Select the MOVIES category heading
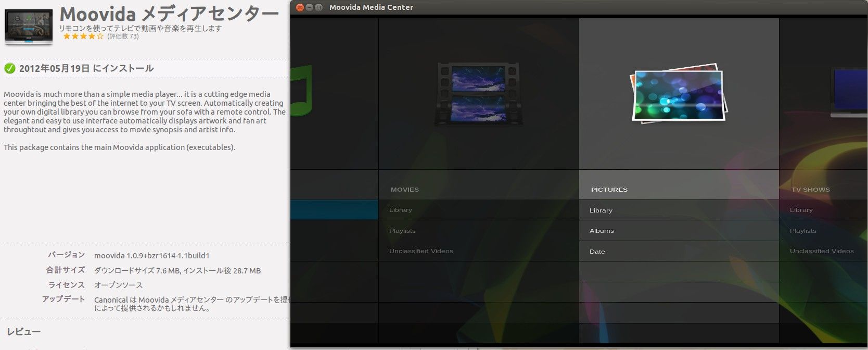The image size is (868, 350). point(405,190)
